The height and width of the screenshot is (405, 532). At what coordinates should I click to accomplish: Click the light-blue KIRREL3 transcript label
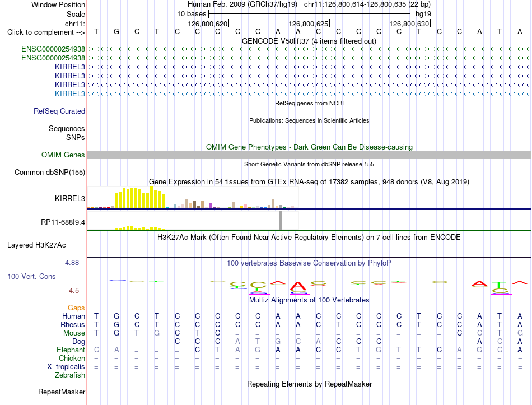[70, 94]
